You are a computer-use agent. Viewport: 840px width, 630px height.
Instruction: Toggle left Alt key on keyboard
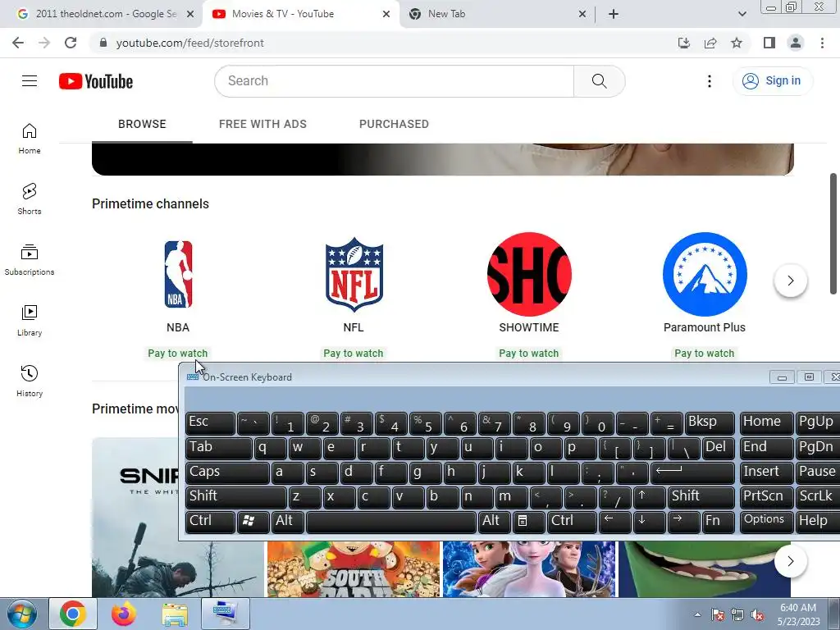point(288,521)
